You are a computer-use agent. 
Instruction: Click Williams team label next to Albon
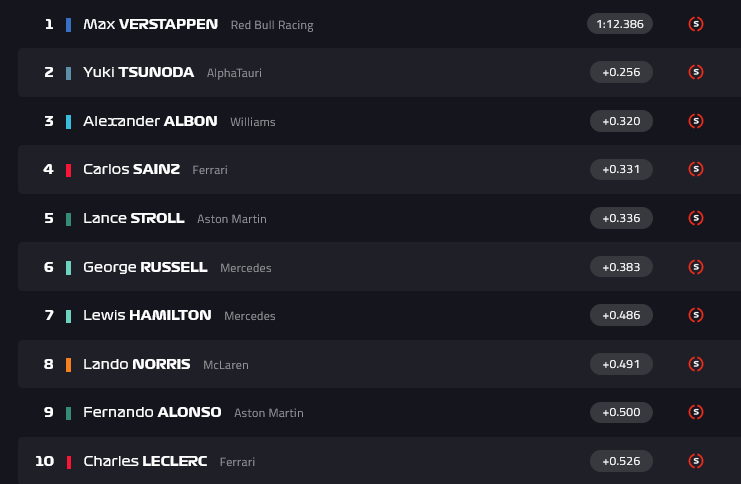click(x=252, y=122)
